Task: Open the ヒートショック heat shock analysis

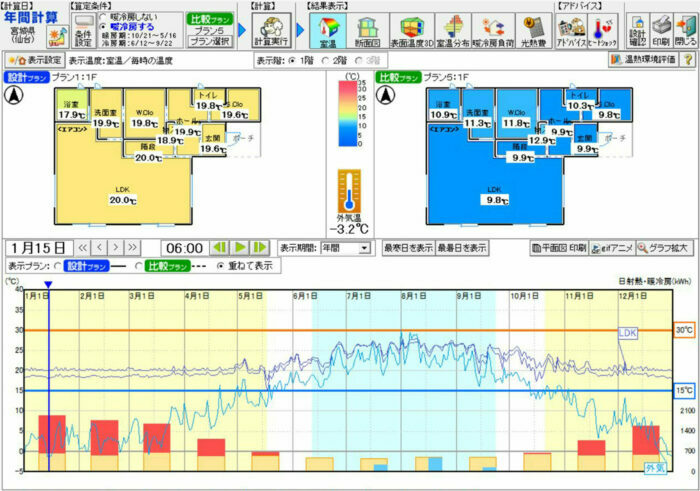Action: (602, 30)
